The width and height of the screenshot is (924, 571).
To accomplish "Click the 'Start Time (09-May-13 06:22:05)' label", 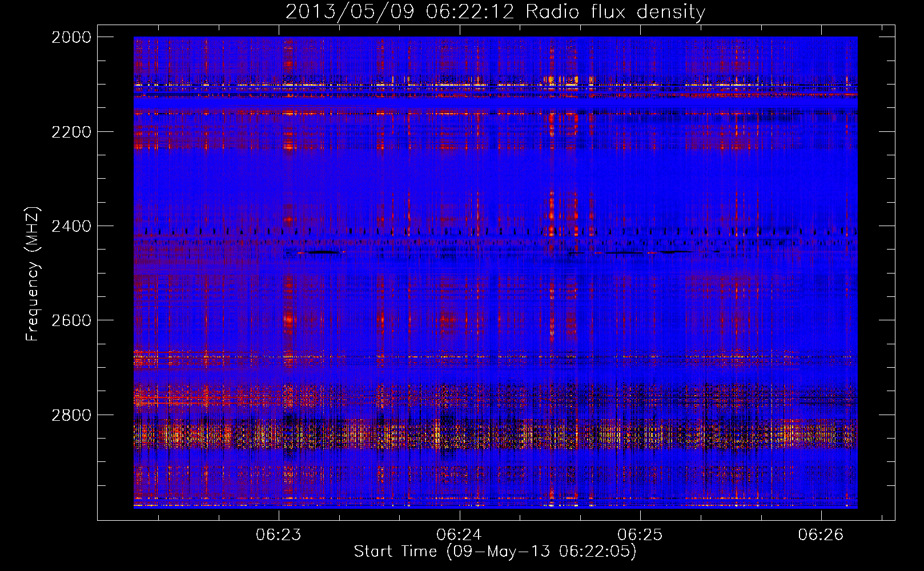I will tap(495, 552).
